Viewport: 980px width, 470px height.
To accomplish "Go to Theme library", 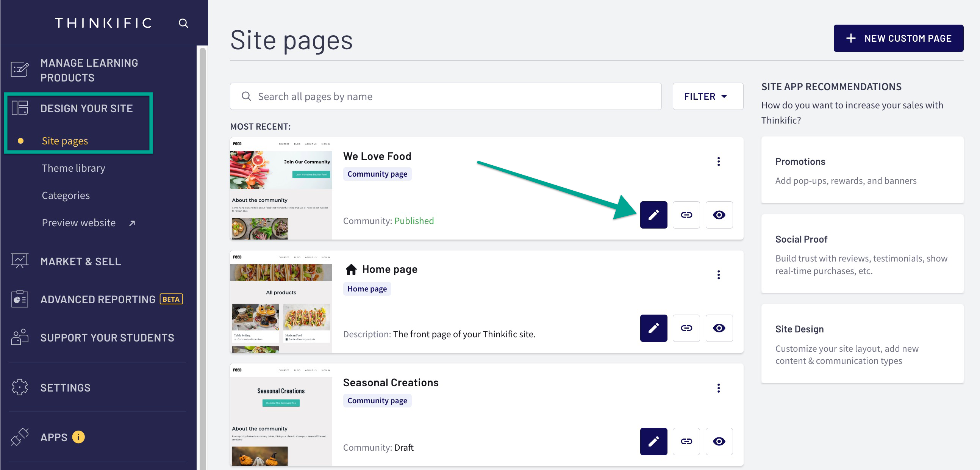I will point(73,168).
